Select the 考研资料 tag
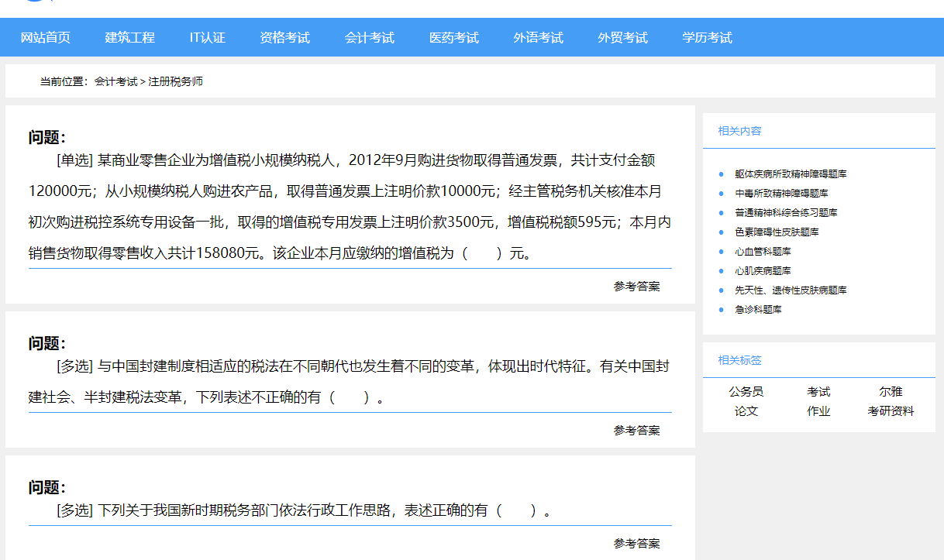Viewport: 944px width, 560px height. pyautogui.click(x=891, y=411)
